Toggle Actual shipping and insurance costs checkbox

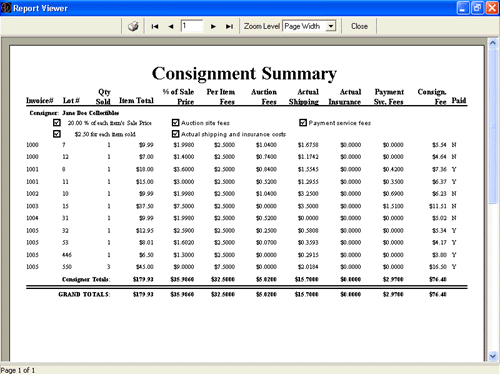175,134
